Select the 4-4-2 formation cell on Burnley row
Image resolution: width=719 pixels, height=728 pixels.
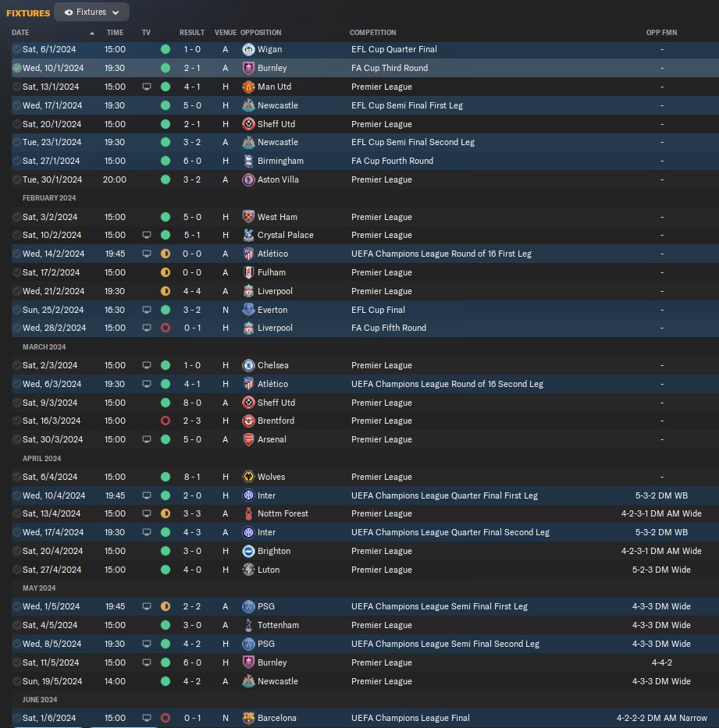661,662
